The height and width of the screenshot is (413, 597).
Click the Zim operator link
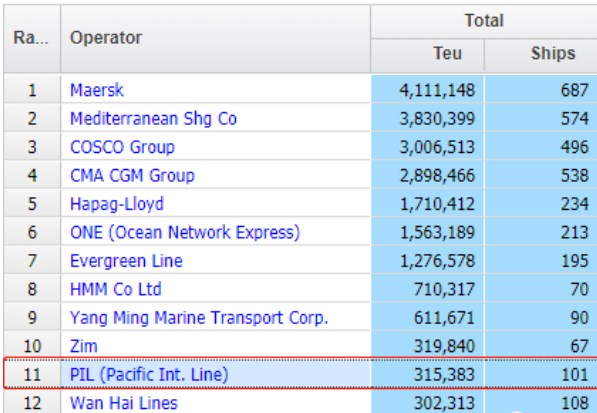pos(84,346)
